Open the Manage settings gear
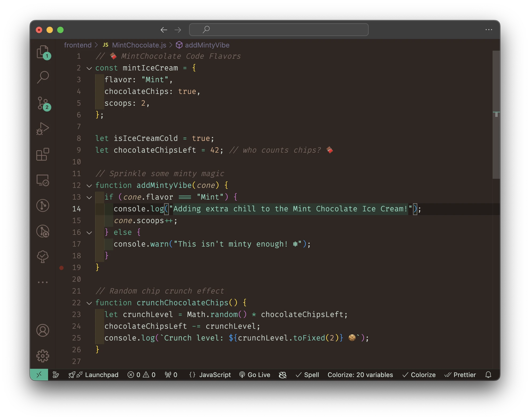The image size is (530, 420). [x=43, y=356]
